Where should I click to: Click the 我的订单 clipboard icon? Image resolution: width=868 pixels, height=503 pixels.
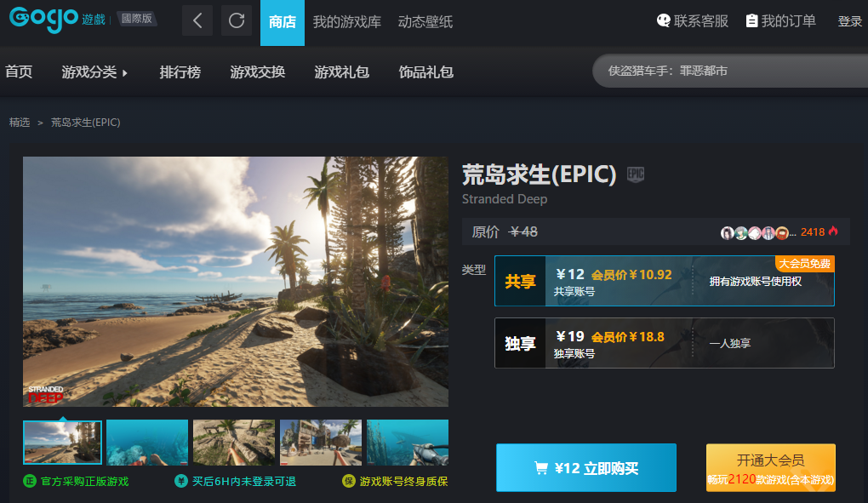click(x=751, y=20)
